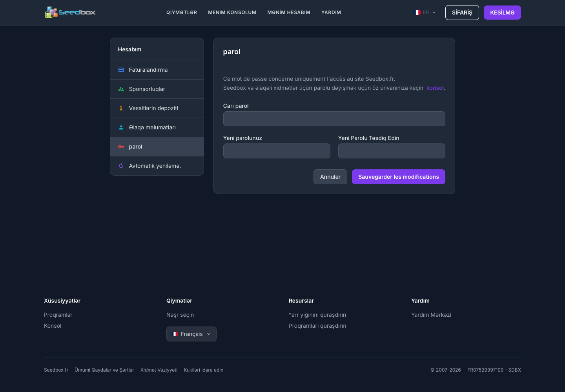Click the Hesabım sidebar heading

[129, 49]
